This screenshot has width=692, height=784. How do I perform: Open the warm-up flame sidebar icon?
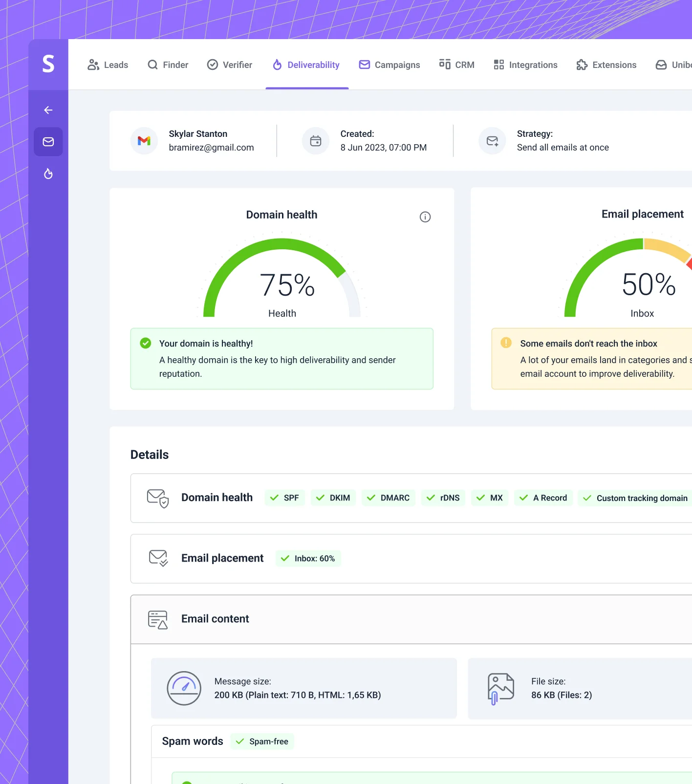point(48,174)
